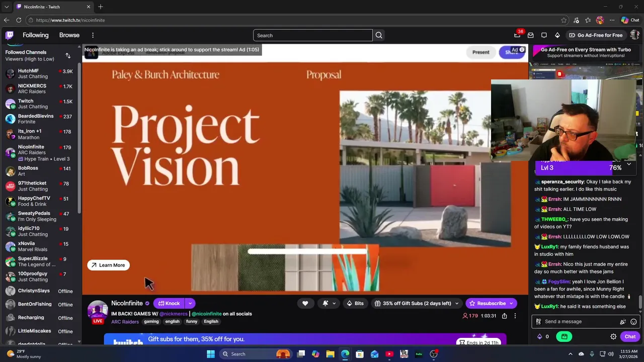Screen dimensions: 644x362
Task: Send the message with the Chat button
Action: pyautogui.click(x=630, y=337)
